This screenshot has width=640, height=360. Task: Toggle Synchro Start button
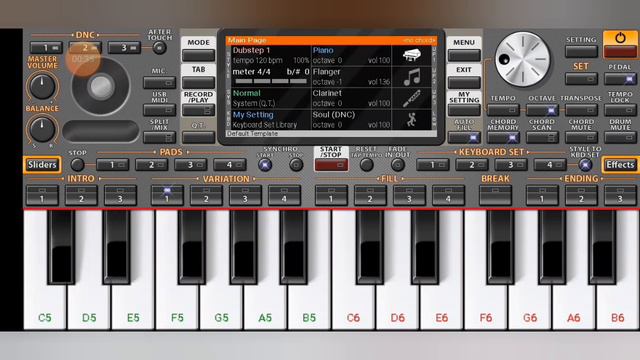[265, 165]
